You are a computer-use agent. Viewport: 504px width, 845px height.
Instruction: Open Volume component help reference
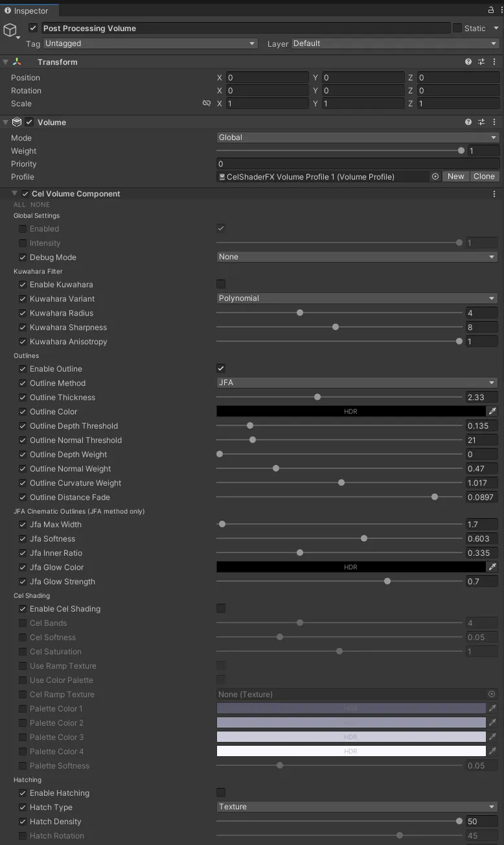(x=468, y=122)
